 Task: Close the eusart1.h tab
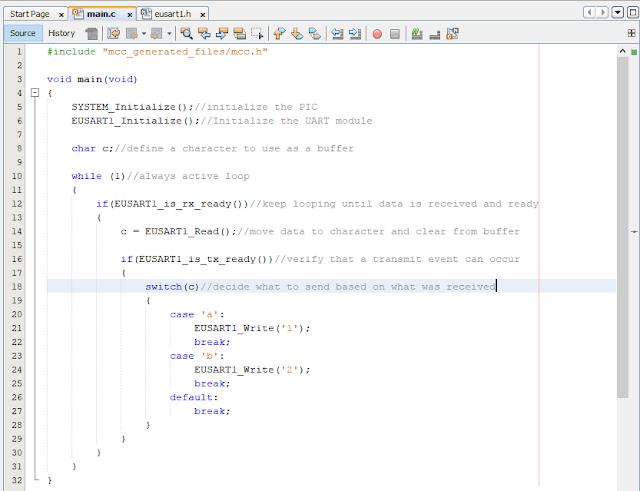[202, 15]
